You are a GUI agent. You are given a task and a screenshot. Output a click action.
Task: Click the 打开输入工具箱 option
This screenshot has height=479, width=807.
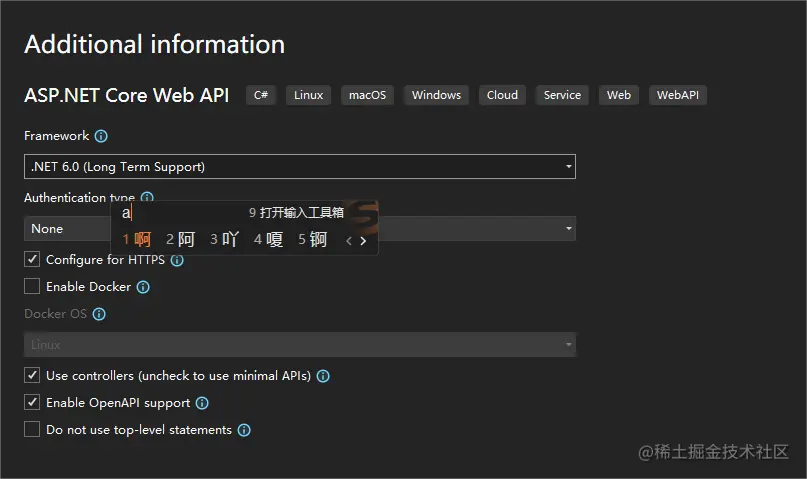point(296,213)
